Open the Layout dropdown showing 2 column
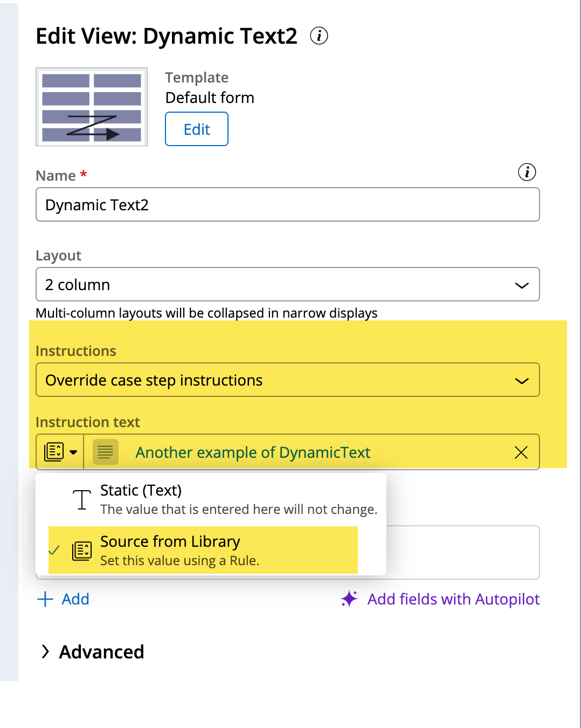581x728 pixels. pos(287,284)
